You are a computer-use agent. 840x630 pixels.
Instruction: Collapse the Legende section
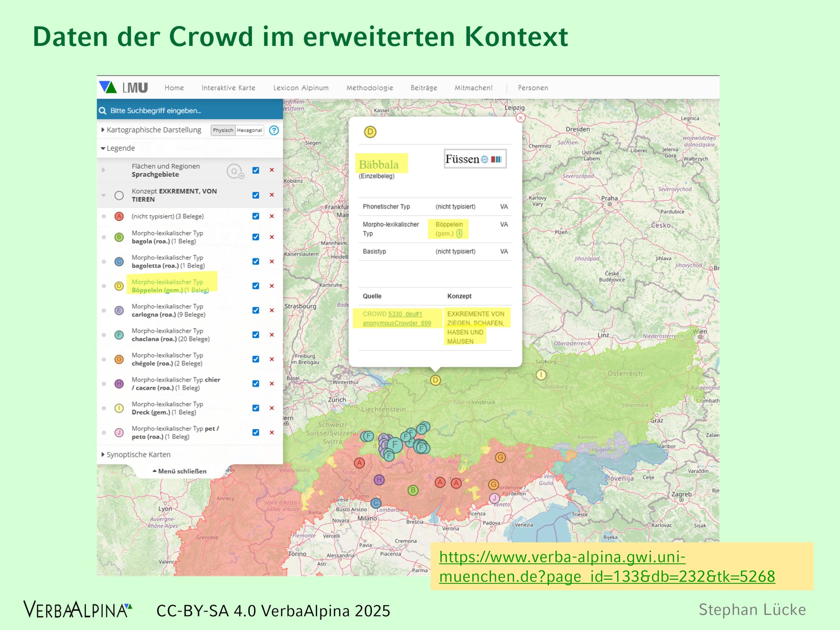tap(118, 148)
